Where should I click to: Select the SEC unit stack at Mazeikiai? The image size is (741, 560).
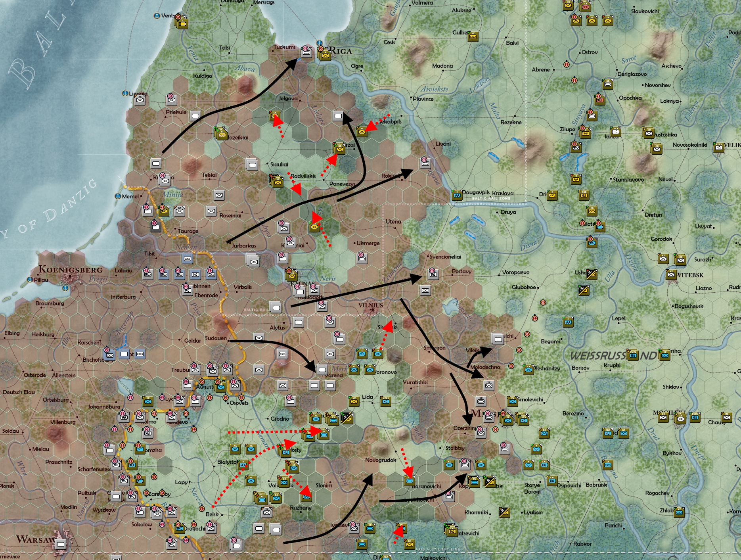(222, 134)
